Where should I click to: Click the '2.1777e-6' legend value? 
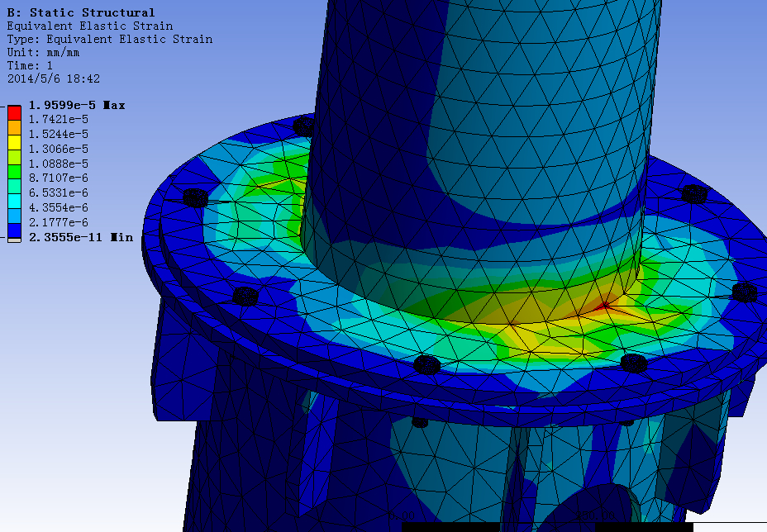tap(58, 222)
